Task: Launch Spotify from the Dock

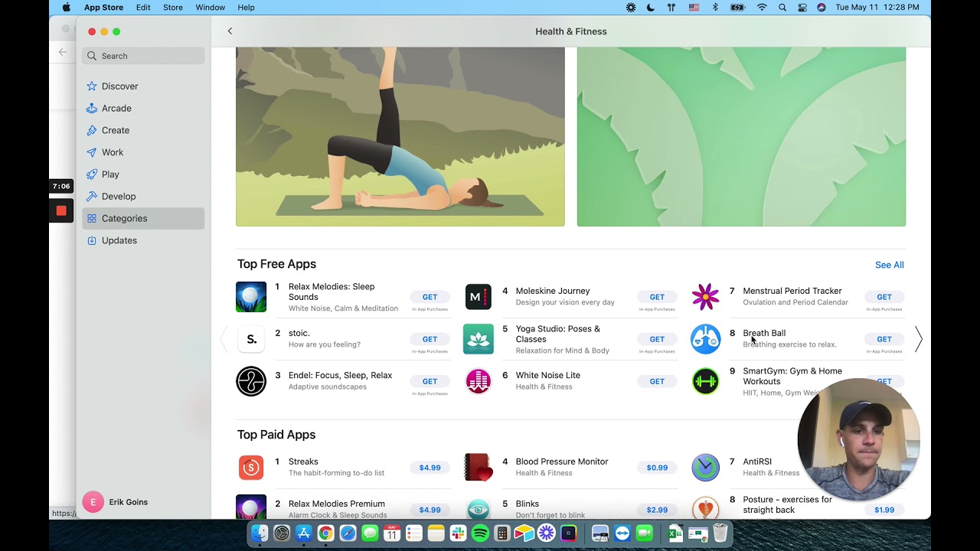Action: (x=480, y=533)
